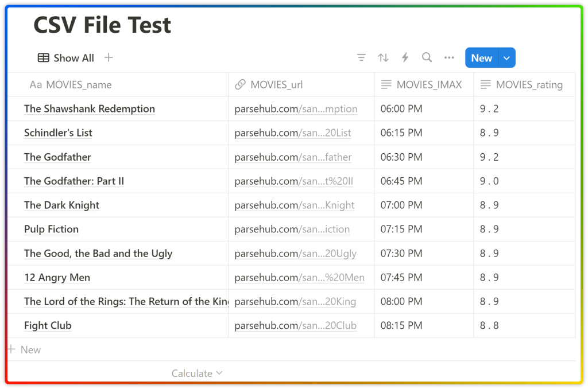
Task: Select the 08:15 PM cell
Action: (x=424, y=325)
